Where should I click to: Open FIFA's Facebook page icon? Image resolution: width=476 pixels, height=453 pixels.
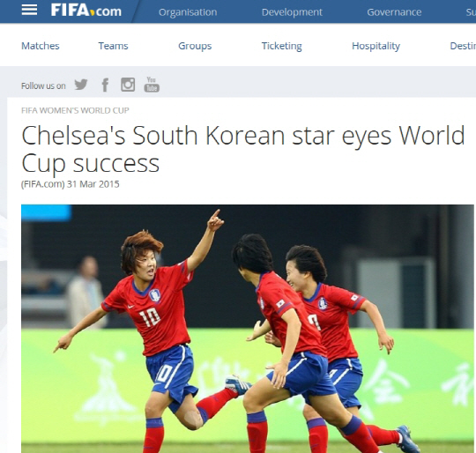coord(105,85)
